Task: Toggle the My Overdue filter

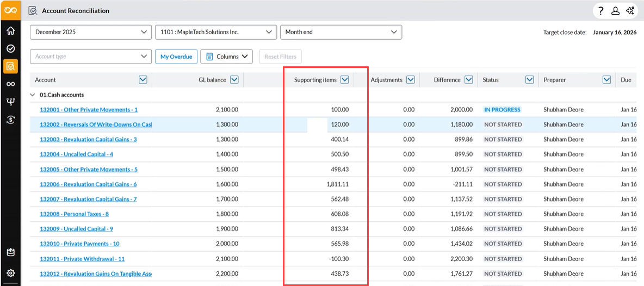Action: (x=176, y=57)
